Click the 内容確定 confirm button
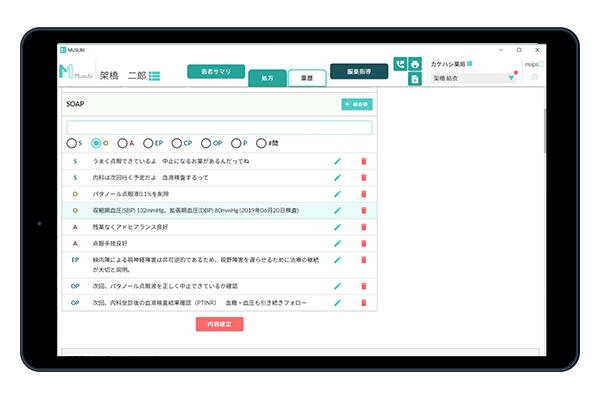The height and width of the screenshot is (400, 600). tap(218, 324)
